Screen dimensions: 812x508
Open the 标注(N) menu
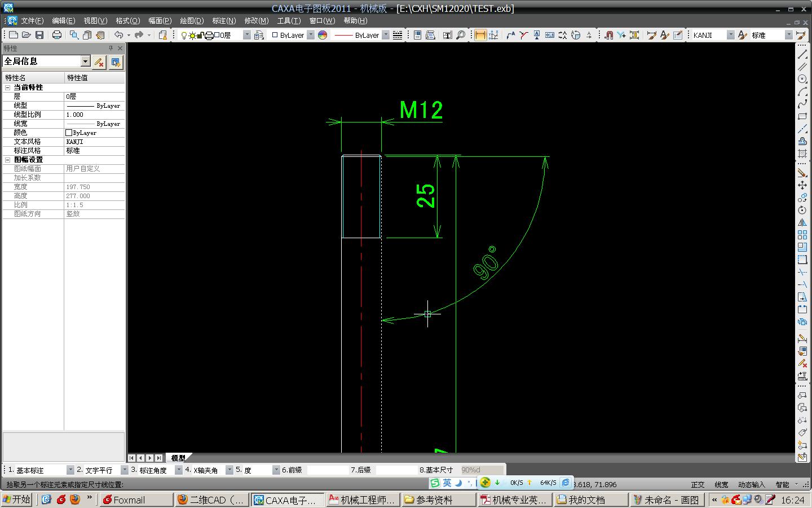click(x=224, y=21)
